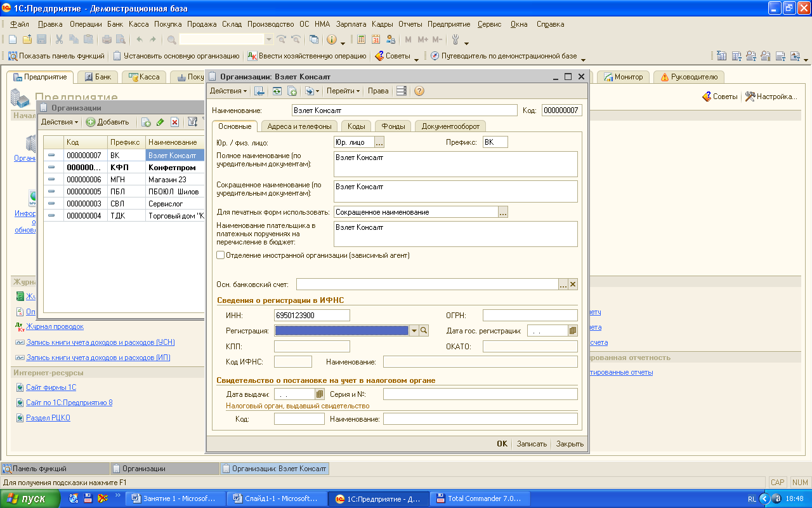Switch to the Документооборот tab

tap(450, 126)
